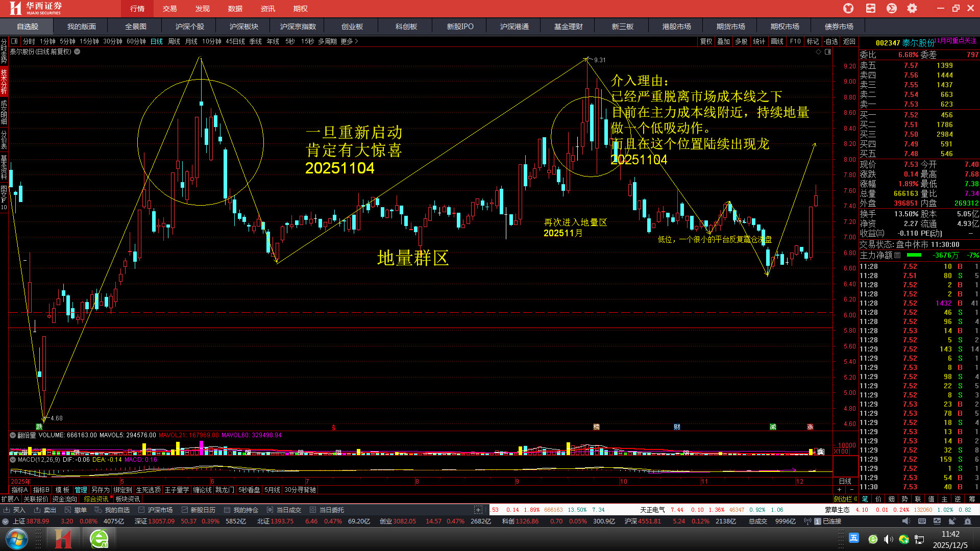
Task: Toggle 复权 price adjustment button
Action: 706,41
